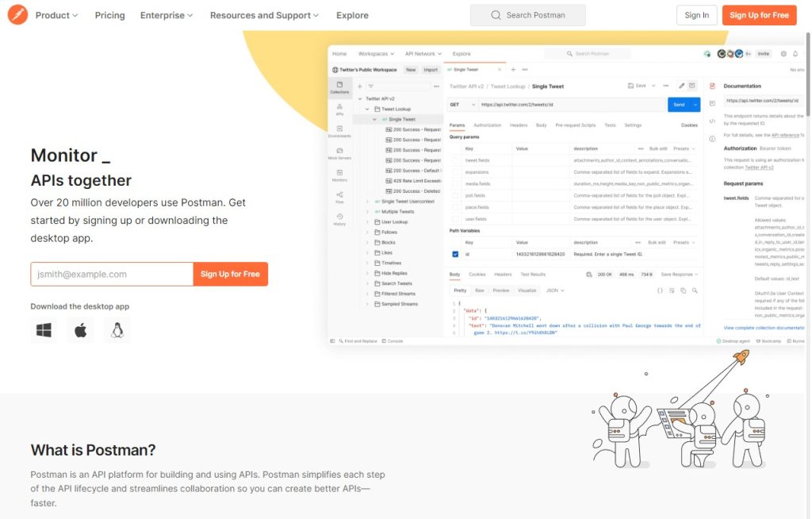Toggle the id path variable checkbox

click(455, 255)
